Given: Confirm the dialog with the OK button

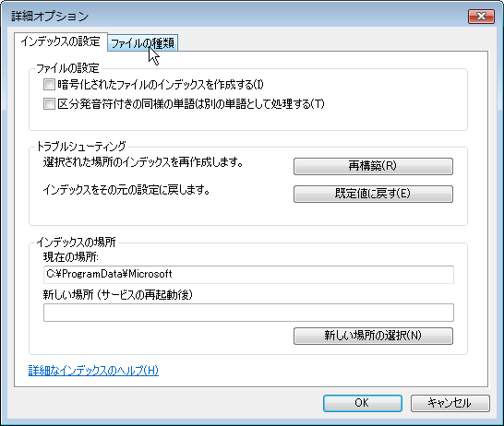Looking at the screenshot, I should [x=363, y=403].
